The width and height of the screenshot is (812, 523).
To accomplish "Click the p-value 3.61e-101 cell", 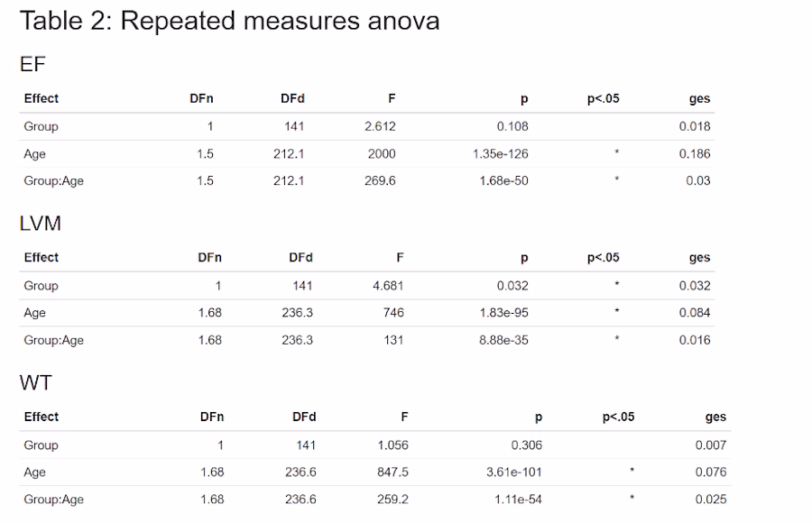I will [510, 472].
